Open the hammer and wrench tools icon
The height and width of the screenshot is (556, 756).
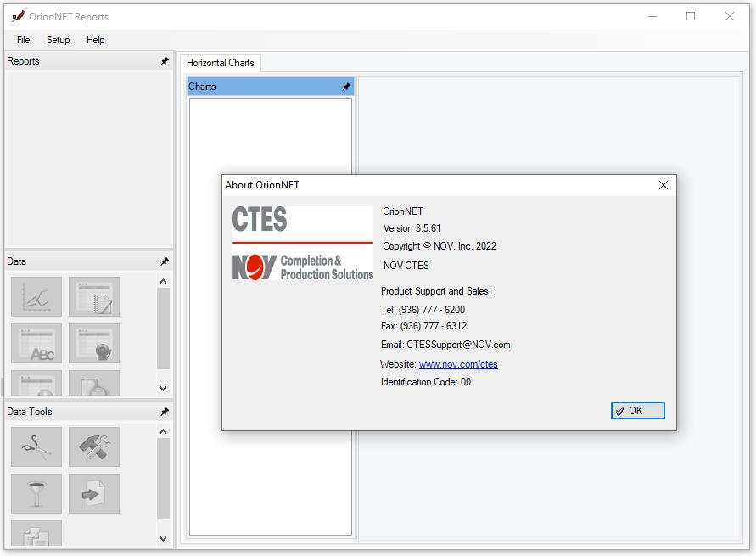pos(94,446)
